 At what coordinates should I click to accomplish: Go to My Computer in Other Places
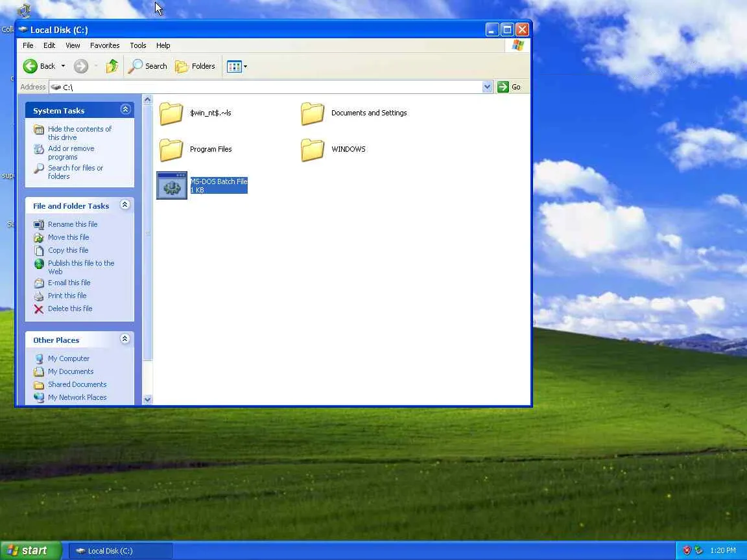coord(69,358)
